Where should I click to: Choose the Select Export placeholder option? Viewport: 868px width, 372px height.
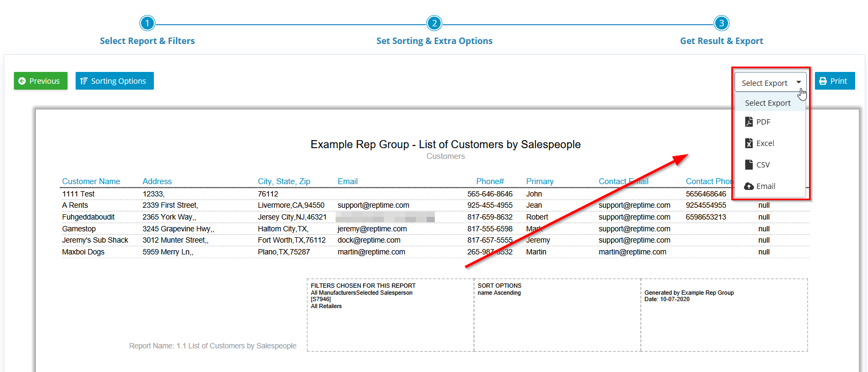click(x=767, y=103)
